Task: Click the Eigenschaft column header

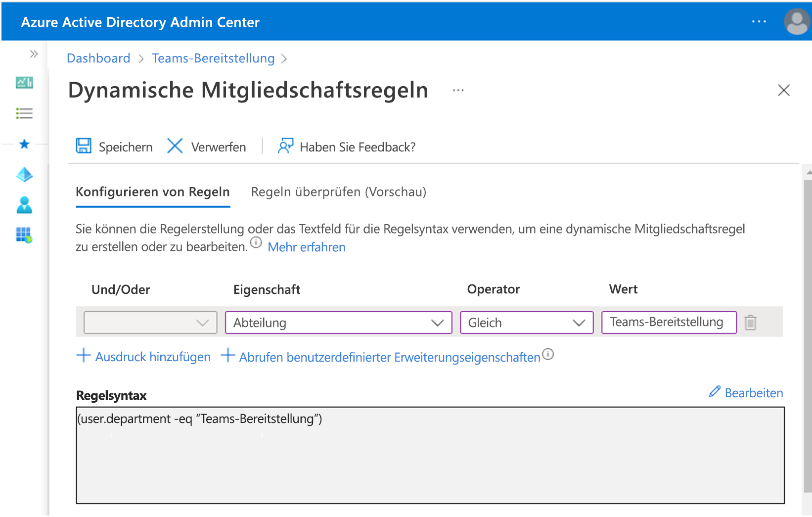Action: [267, 289]
